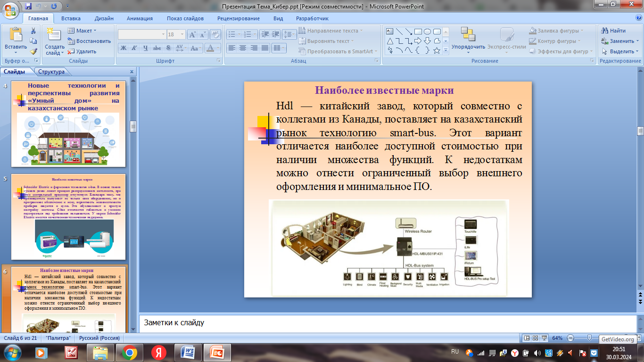Open the line spacing dropdown
This screenshot has height=362, width=644.
click(289, 34)
